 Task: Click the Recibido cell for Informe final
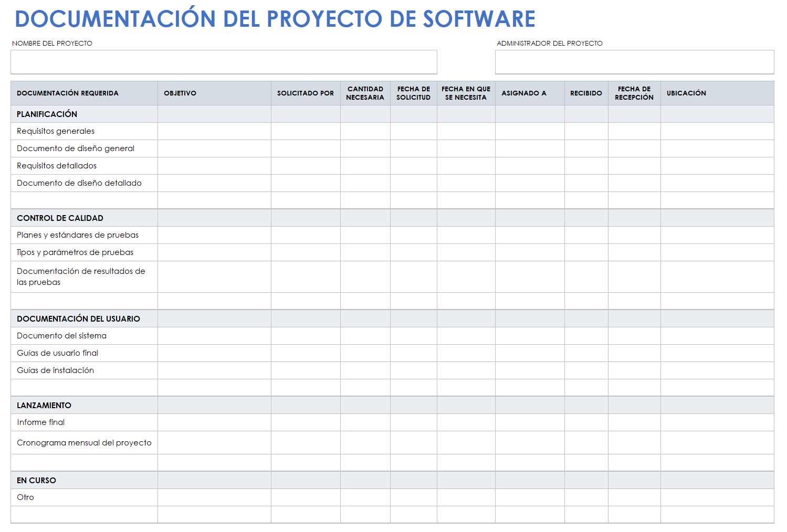coord(586,422)
